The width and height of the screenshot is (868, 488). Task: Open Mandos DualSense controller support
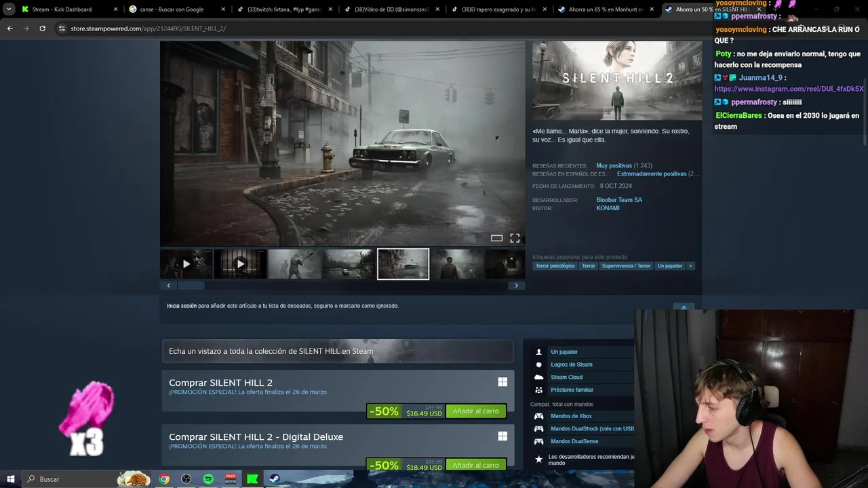click(574, 441)
